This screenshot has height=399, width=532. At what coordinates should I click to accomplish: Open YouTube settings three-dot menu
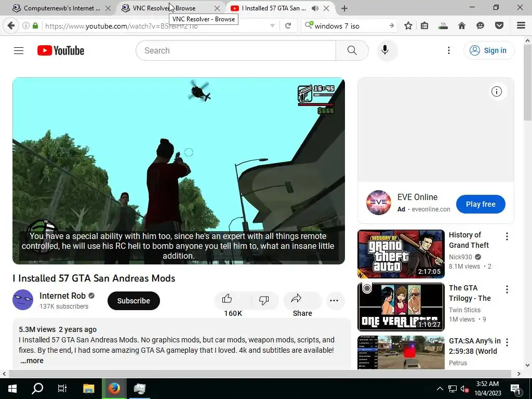448,50
